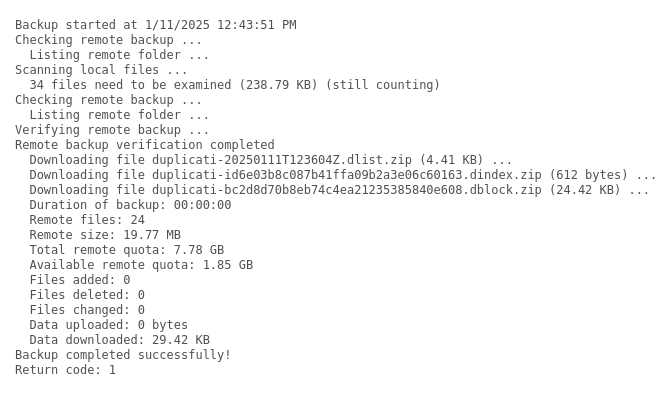
Task: Click the 'Data downloaded: 29.42 KB' line
Action: click(x=119, y=340)
